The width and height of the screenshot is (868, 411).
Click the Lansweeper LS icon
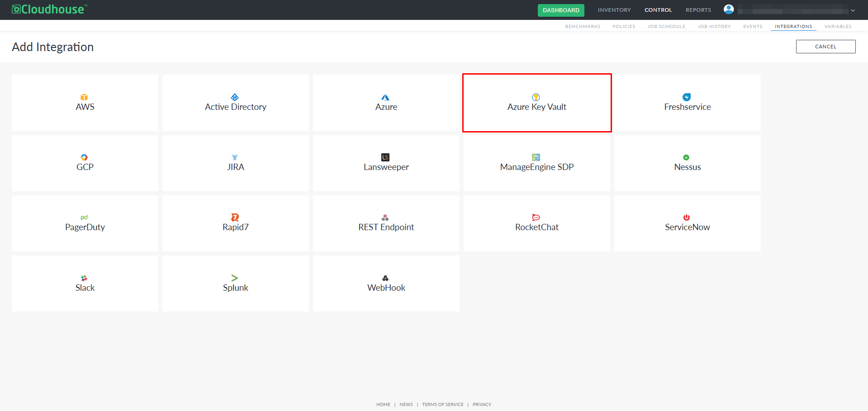tap(385, 157)
